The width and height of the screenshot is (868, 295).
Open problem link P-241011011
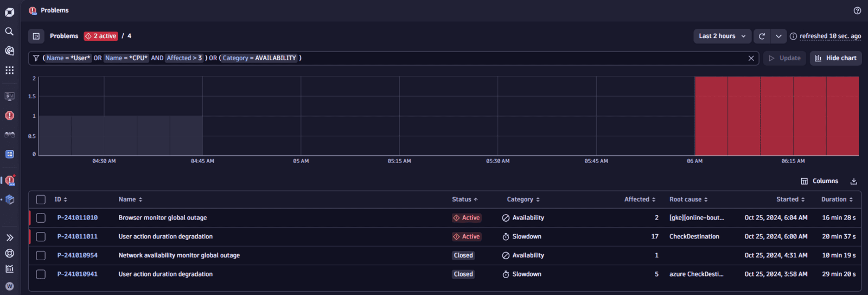coord(78,237)
